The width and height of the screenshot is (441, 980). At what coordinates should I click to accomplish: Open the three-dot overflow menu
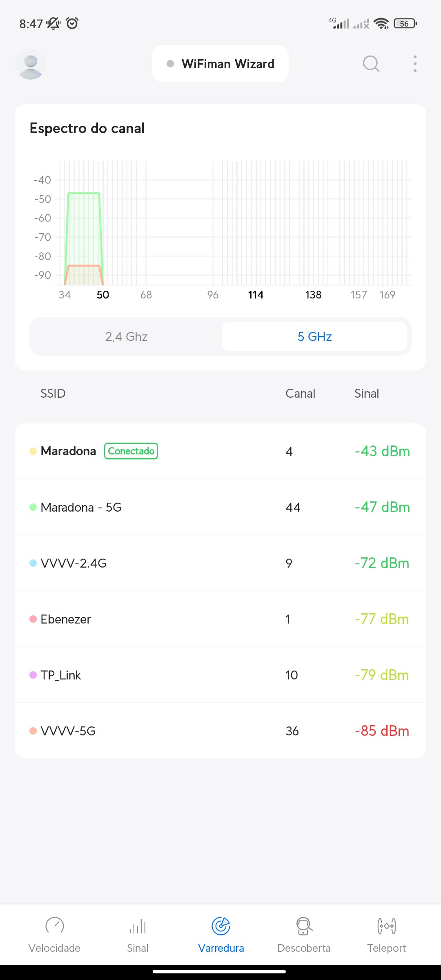pyautogui.click(x=415, y=64)
